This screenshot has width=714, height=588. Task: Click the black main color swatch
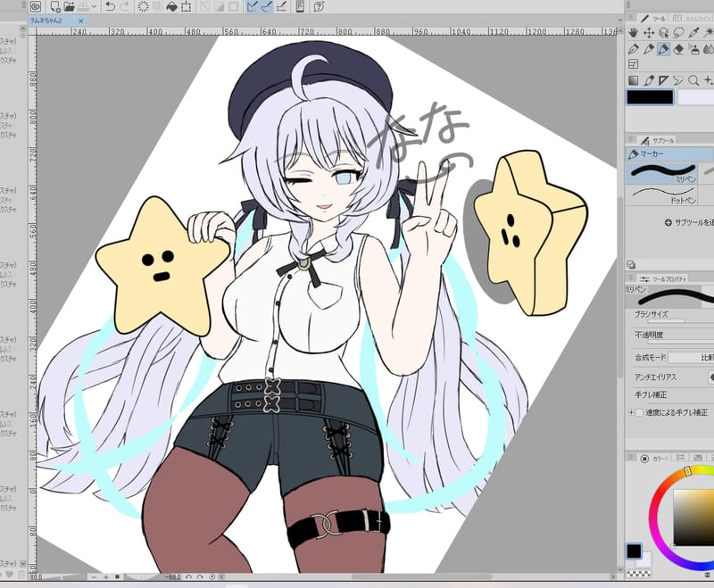click(x=649, y=97)
